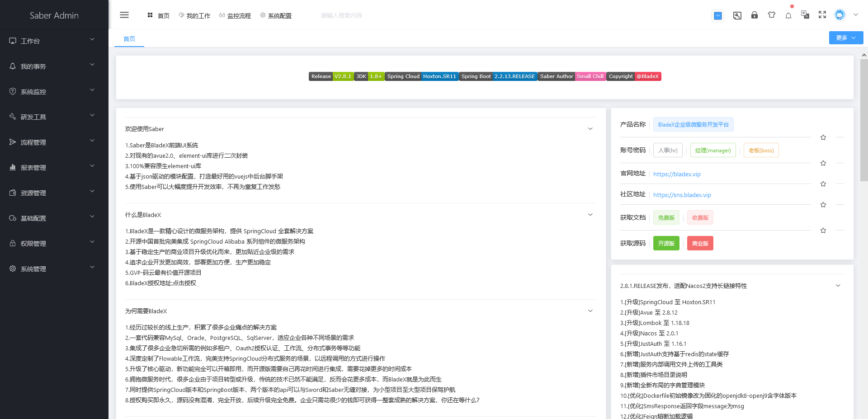Open notifications bell in top bar

point(788,15)
